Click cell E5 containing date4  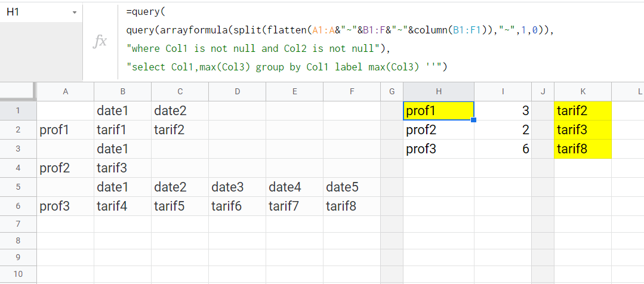pyautogui.click(x=294, y=187)
